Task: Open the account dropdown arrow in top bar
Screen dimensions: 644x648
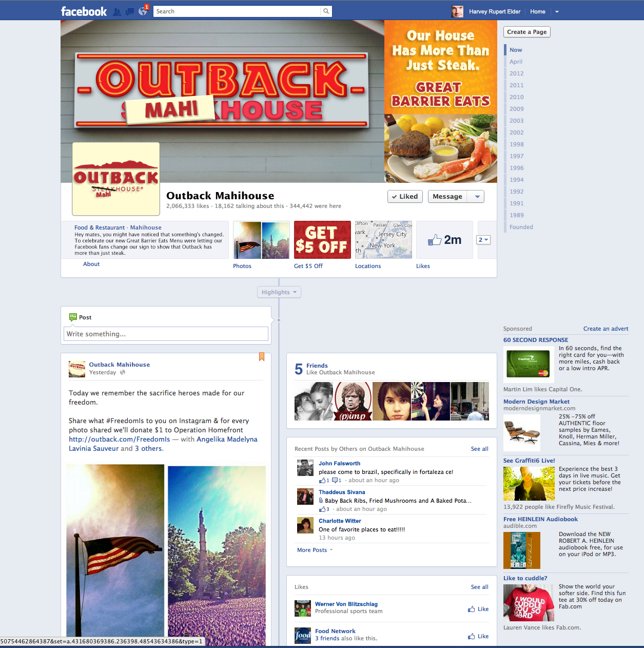Action: coord(557,12)
